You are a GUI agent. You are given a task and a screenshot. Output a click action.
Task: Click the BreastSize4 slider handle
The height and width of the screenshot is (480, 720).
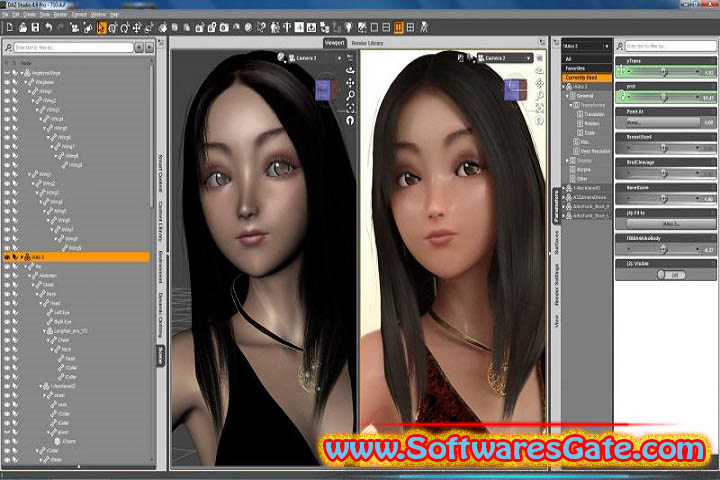664,148
